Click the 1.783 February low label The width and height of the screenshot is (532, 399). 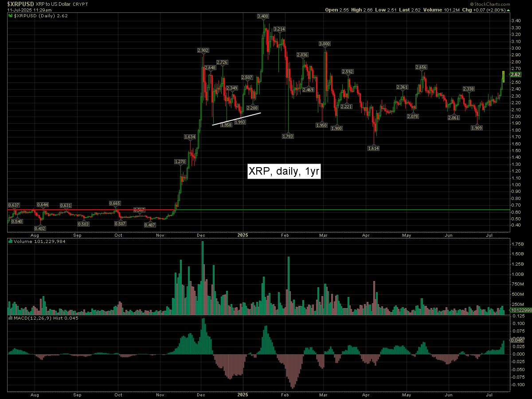288,136
